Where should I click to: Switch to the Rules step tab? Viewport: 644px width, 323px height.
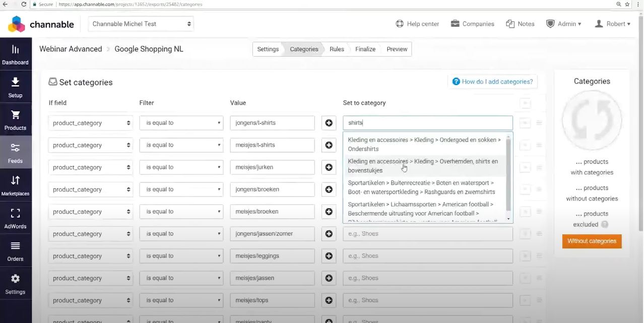tap(337, 49)
